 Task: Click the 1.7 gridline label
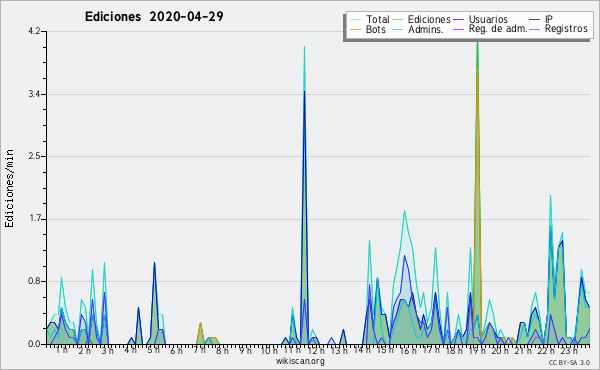34,219
